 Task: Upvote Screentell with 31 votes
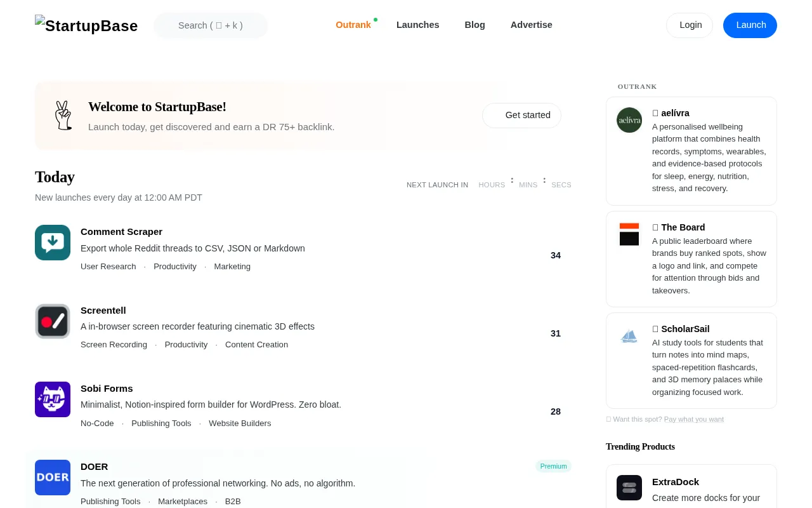coord(556,333)
